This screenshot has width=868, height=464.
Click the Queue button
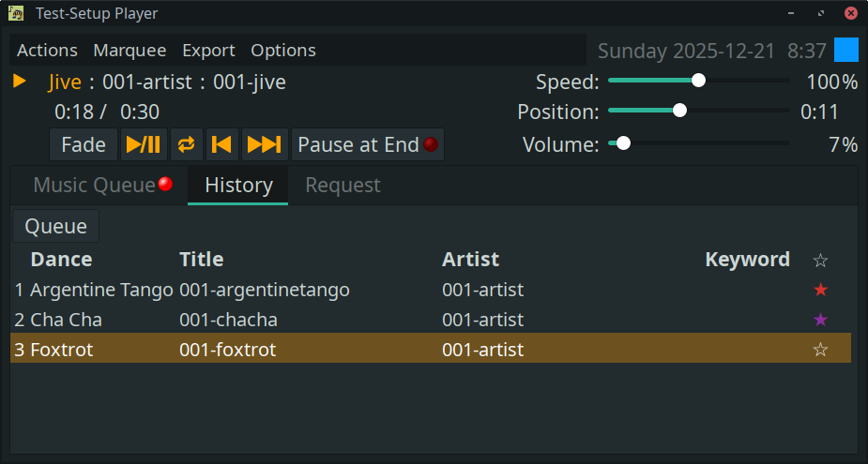[55, 226]
